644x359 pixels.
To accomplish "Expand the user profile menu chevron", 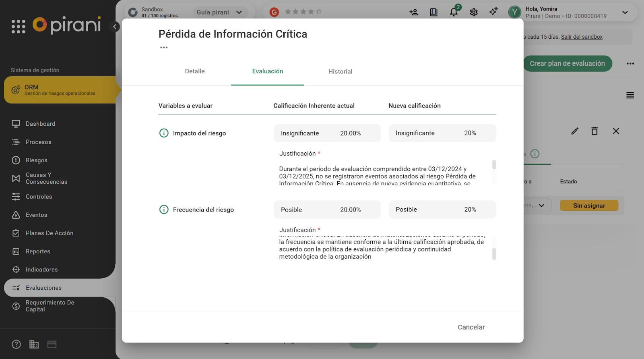I will point(625,12).
